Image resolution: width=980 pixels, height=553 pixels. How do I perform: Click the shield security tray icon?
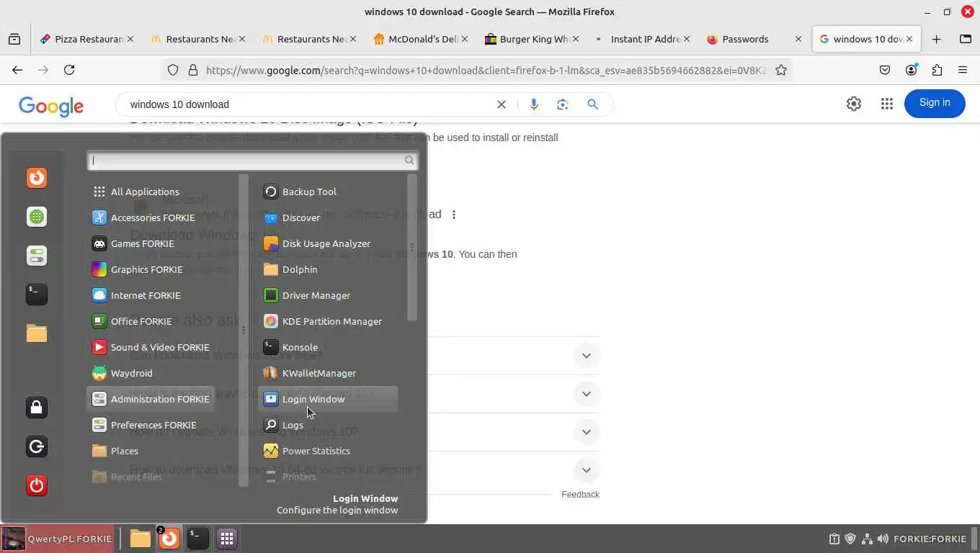click(850, 539)
